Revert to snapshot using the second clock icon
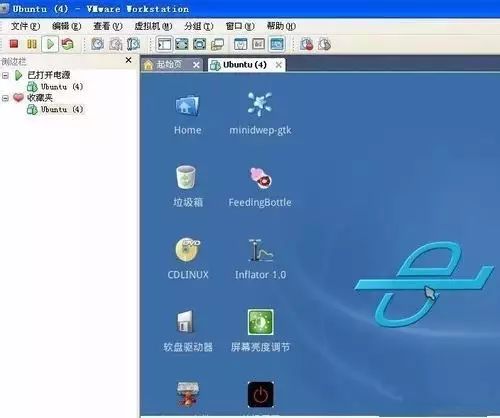Image resolution: width=500 pixels, height=418 pixels. pos(116,44)
